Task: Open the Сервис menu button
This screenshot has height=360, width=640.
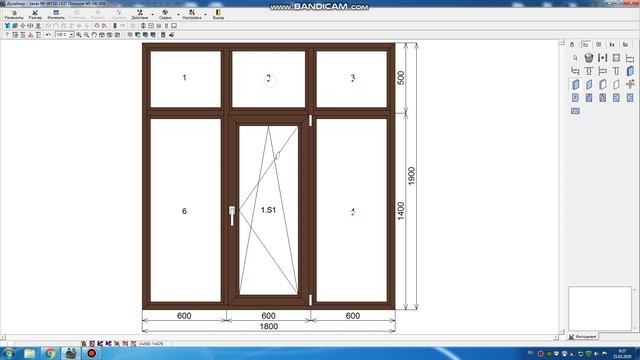Action: [165, 15]
